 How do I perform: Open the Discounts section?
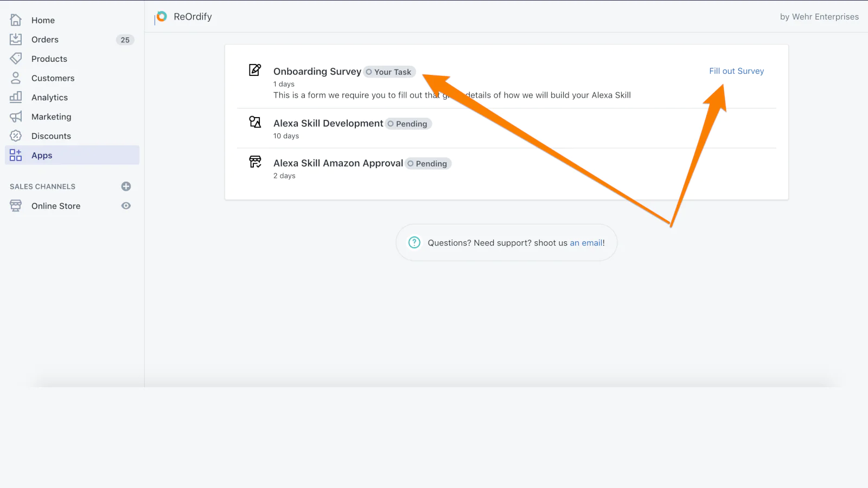coord(51,136)
